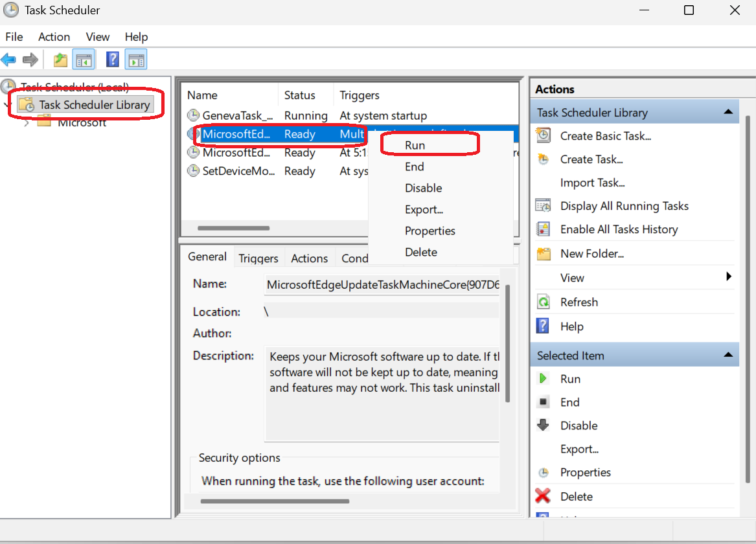Click the Disable down-arrow icon in Selected Item
The width and height of the screenshot is (756, 544).
point(544,425)
